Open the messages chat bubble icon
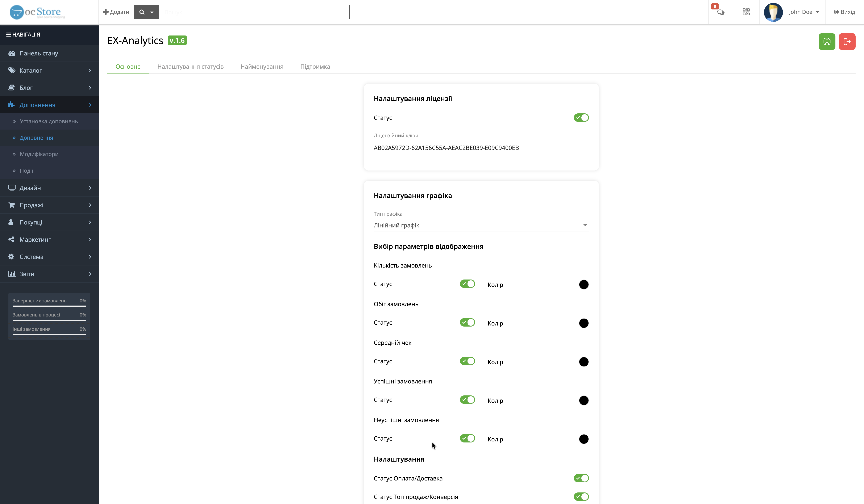Screen dimensions: 864x504 (720, 12)
